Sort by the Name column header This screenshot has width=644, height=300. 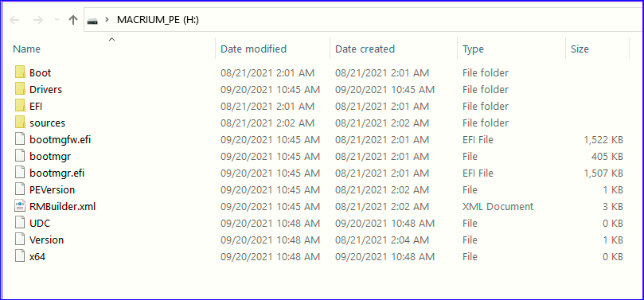point(27,49)
